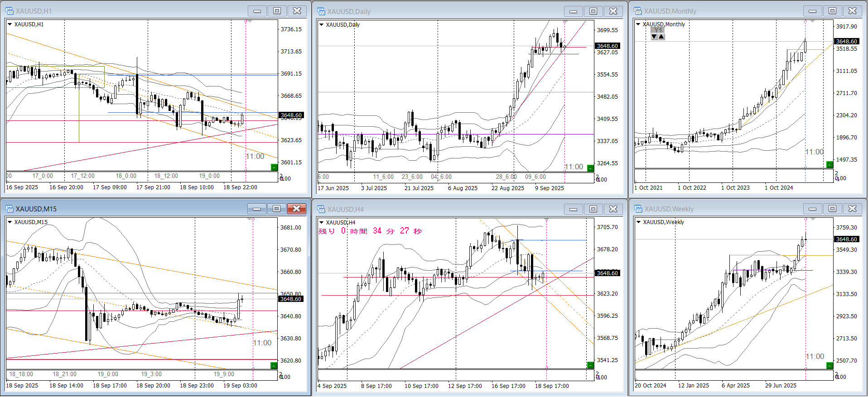Toggle the green minus box on H1 chart
This screenshot has width=868, height=397.
pyautogui.click(x=274, y=167)
